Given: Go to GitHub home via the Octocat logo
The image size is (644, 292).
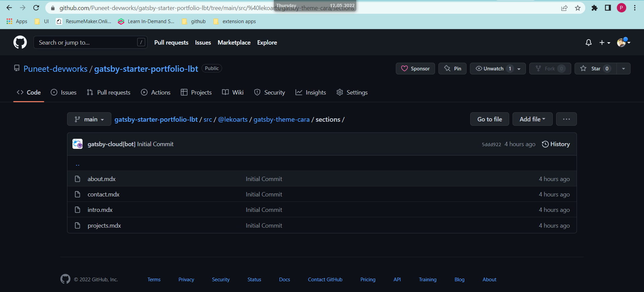Looking at the screenshot, I should click(x=20, y=42).
